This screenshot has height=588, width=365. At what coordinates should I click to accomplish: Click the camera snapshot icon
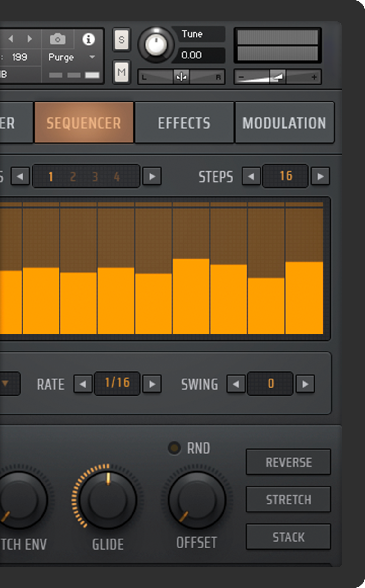pyautogui.click(x=58, y=39)
